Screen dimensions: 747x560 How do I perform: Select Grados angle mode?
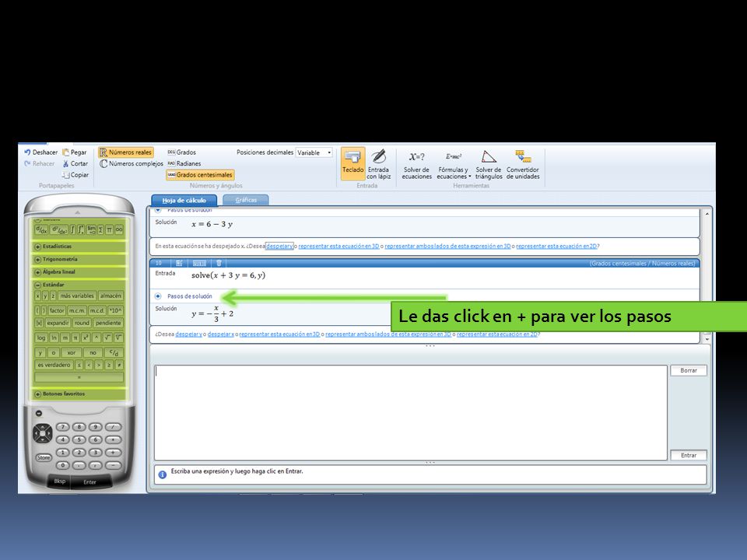181,152
